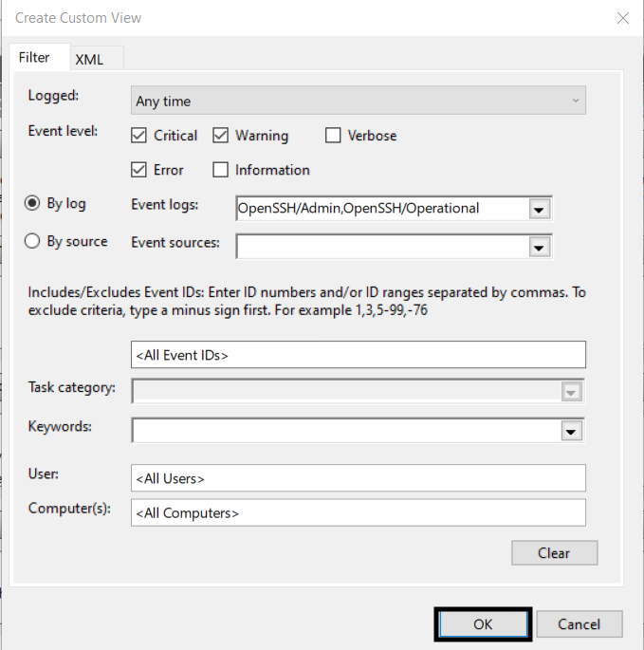Click the Cancel button
Image resolution: width=644 pixels, height=650 pixels.
tap(579, 624)
